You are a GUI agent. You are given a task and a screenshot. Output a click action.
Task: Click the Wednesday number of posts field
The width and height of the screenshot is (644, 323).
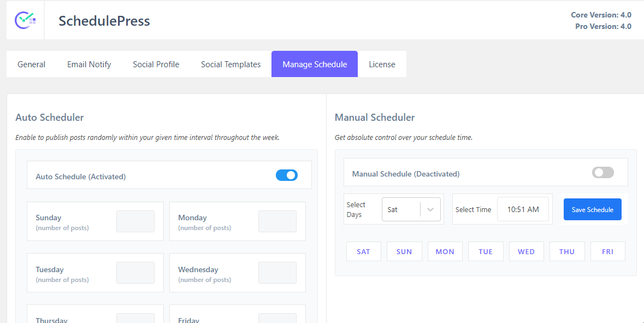coord(277,273)
